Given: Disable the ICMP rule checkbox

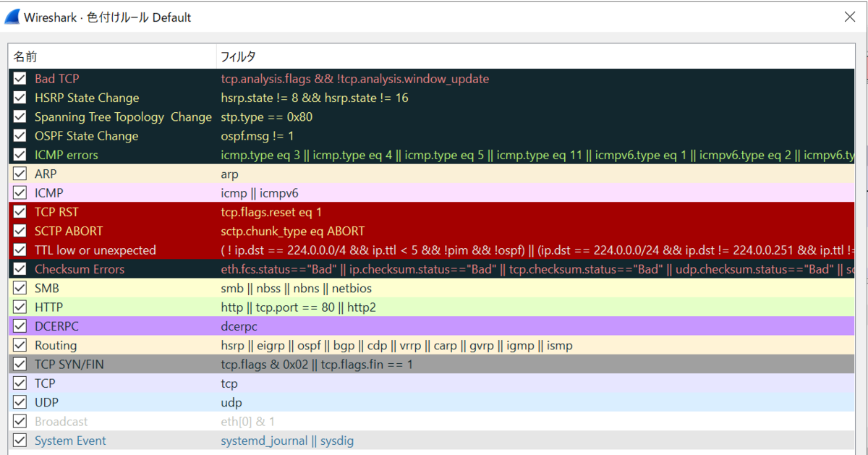Looking at the screenshot, I should point(20,193).
